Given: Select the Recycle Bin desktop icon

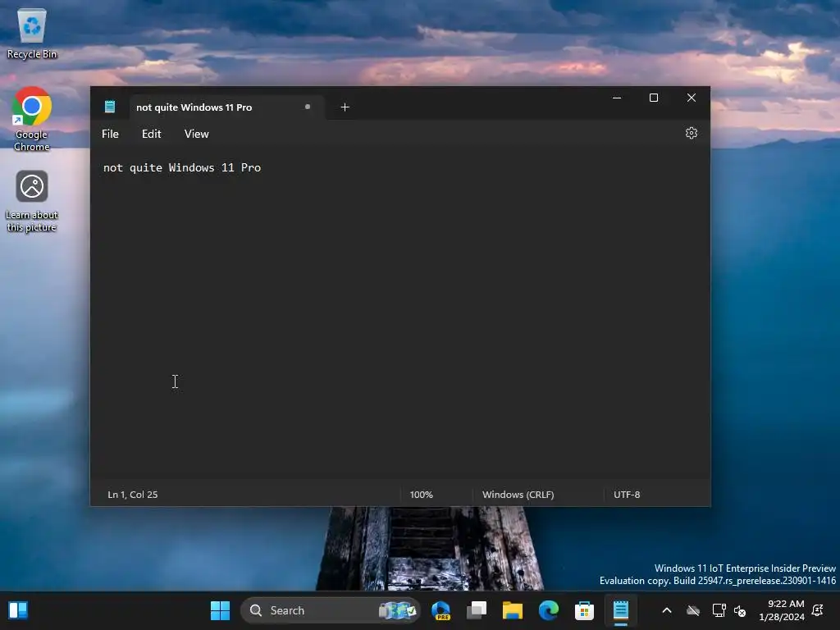Looking at the screenshot, I should pyautogui.click(x=32, y=33).
